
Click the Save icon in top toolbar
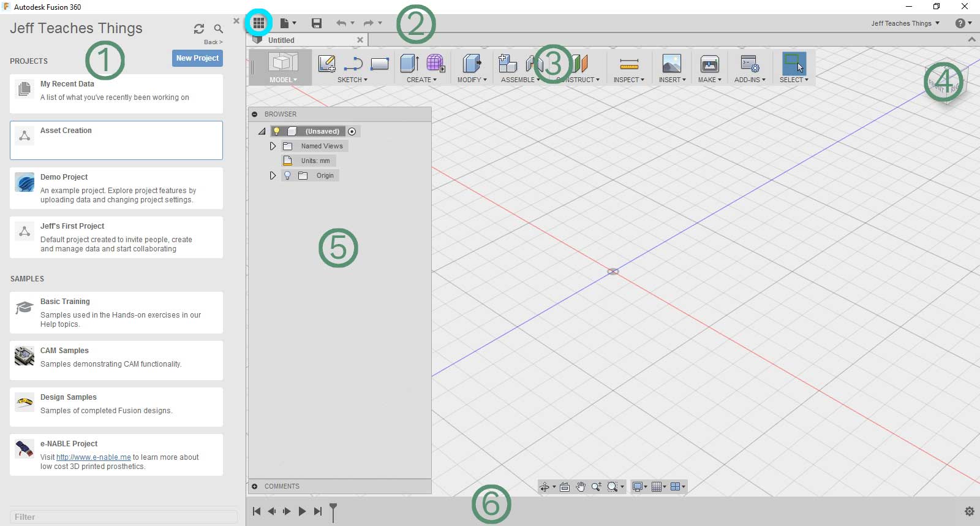click(x=317, y=23)
